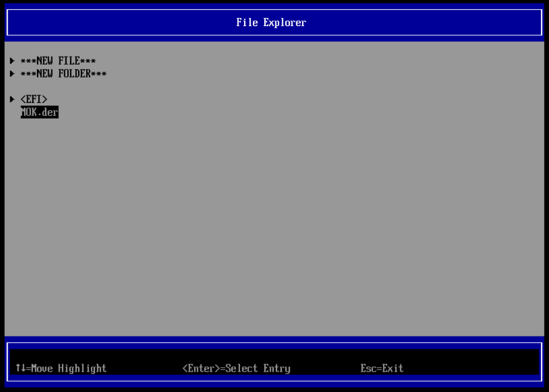The width and height of the screenshot is (549, 392).
Task: Click the up-down arrows symbol in footer
Action: point(20,368)
